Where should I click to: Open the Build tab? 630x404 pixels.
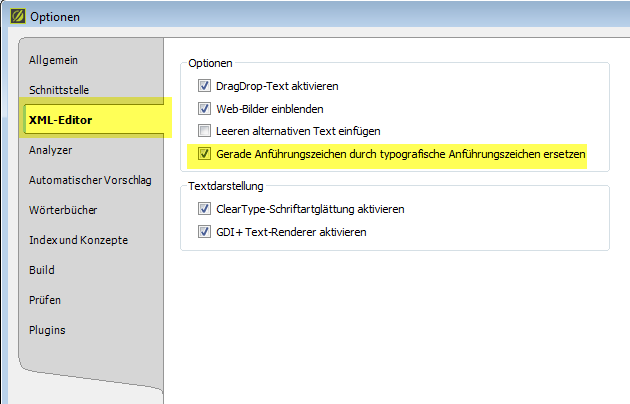tap(42, 270)
